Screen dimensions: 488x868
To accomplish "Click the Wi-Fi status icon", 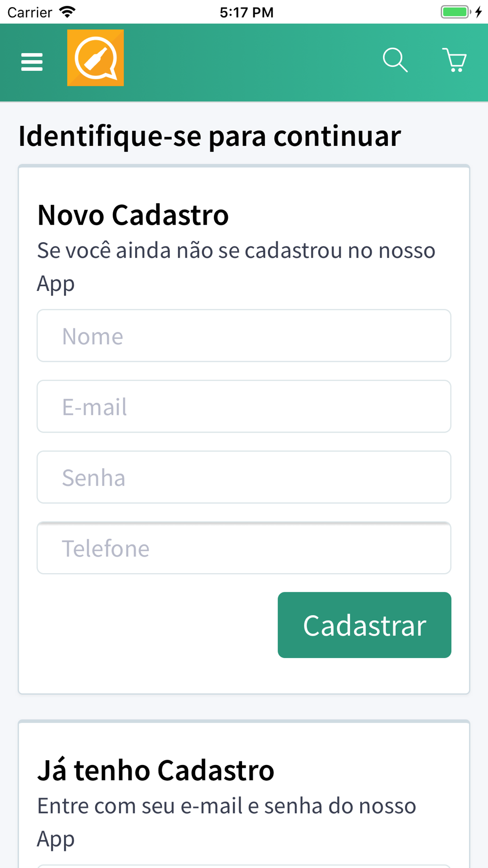I will [67, 12].
